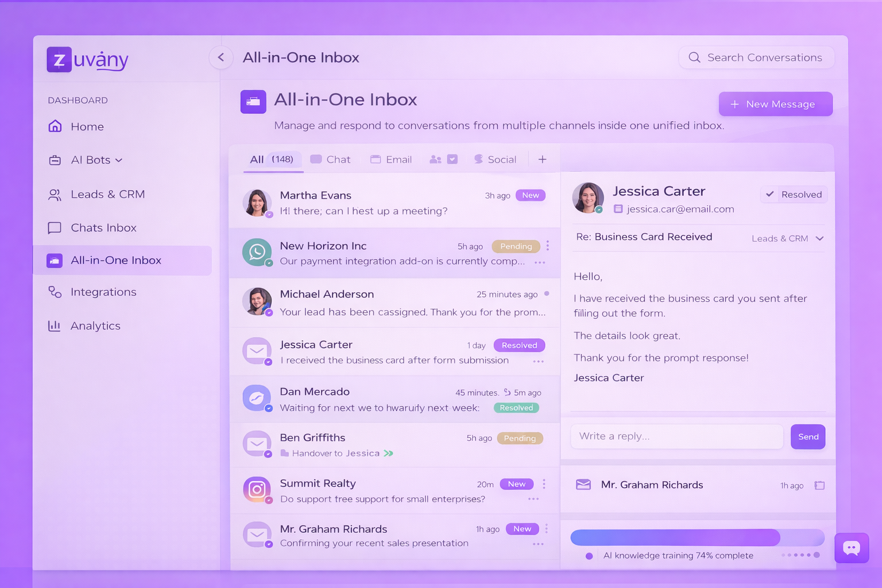Select the Leads & CRM sidebar icon

(x=54, y=194)
